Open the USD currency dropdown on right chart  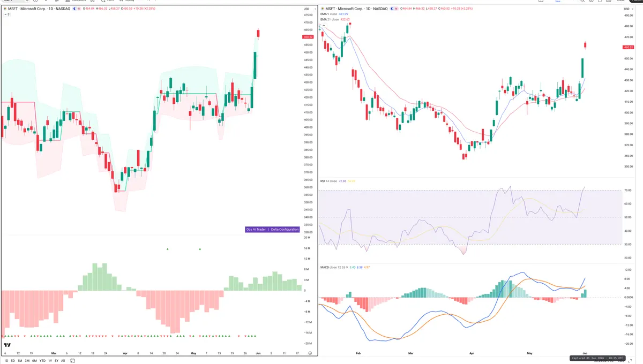coord(627,9)
